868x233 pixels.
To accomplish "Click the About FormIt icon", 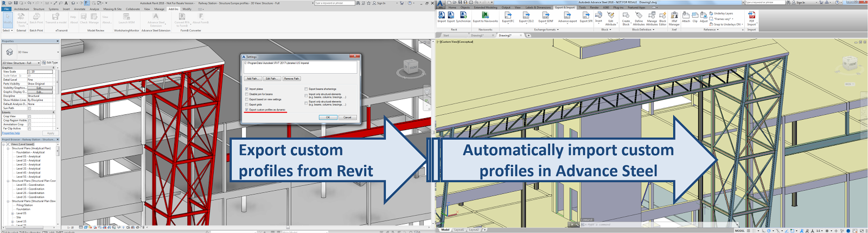I will pyautogui.click(x=201, y=20).
